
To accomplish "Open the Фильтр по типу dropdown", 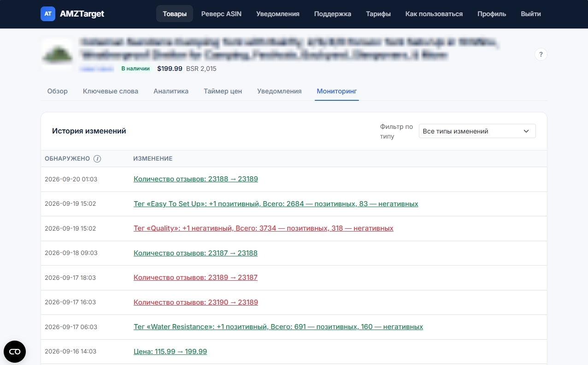I will tap(477, 131).
